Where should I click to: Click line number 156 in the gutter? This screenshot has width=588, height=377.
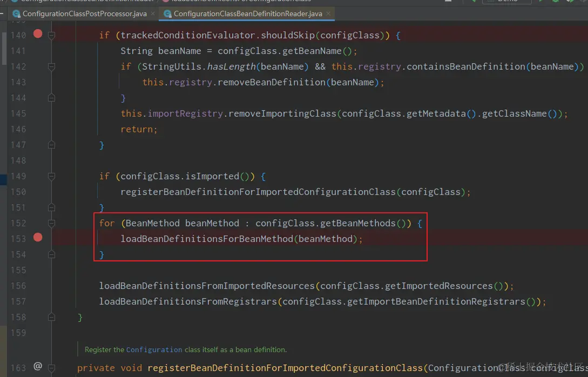(x=18, y=286)
